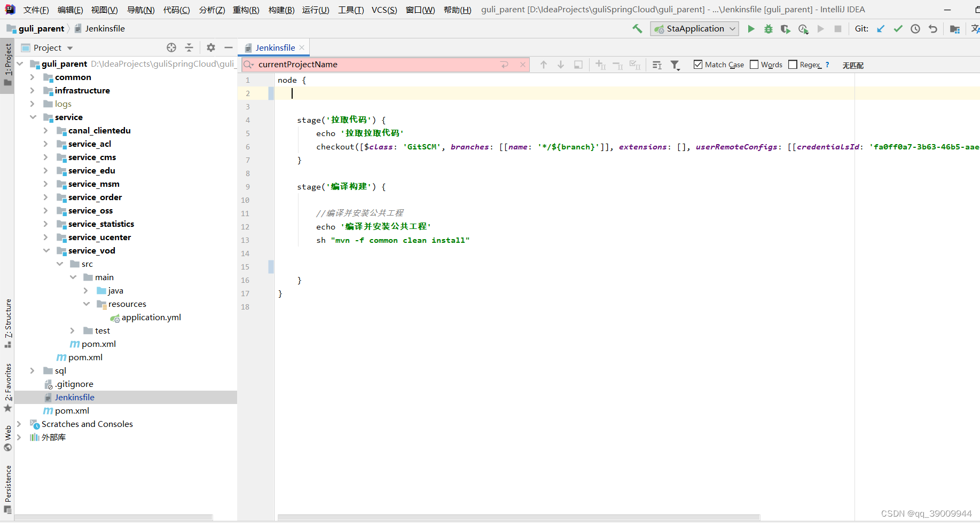Expand Scratches and Consoles node
The image size is (980, 523).
tap(19, 424)
